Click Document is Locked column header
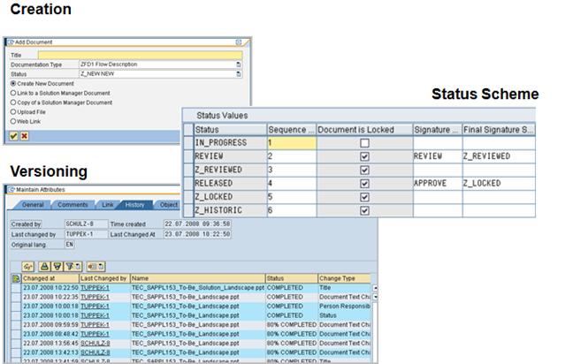 click(x=364, y=130)
